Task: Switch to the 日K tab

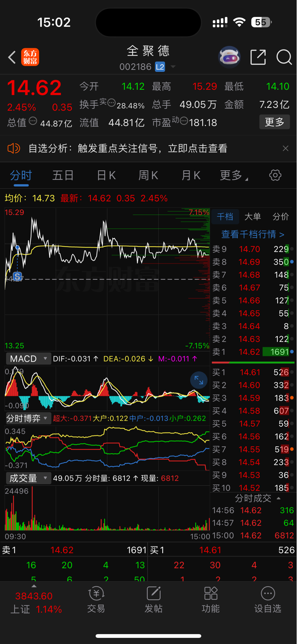Action: coord(106,175)
